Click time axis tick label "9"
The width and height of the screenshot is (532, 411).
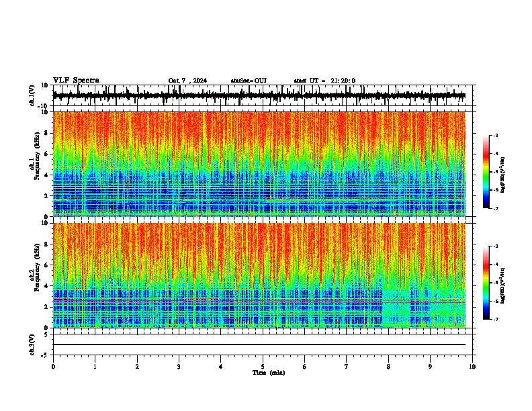(430, 367)
